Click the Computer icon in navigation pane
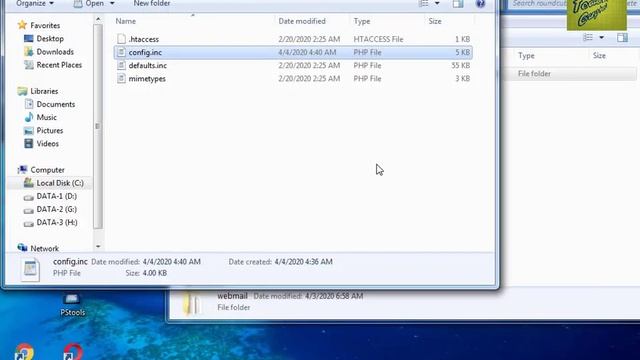This screenshot has height=360, width=640. (x=22, y=170)
